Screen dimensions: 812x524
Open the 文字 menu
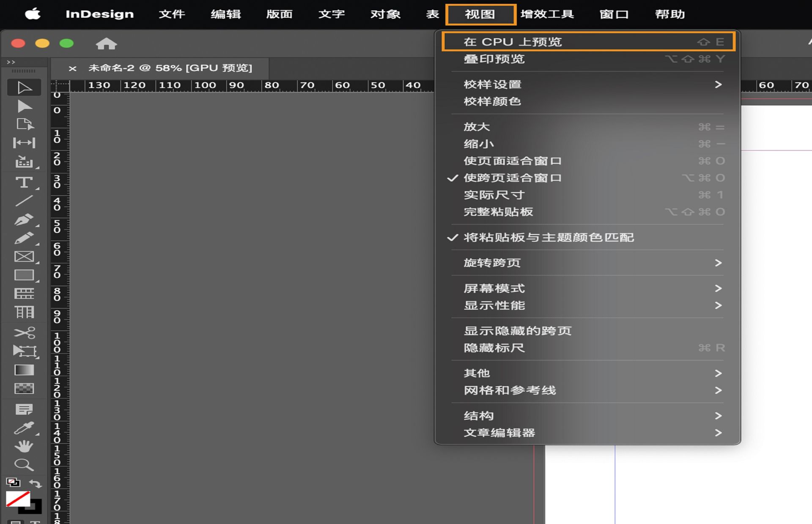(x=332, y=14)
